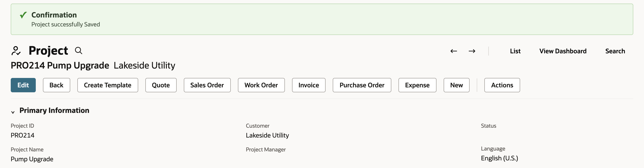This screenshot has width=644, height=168.
Task: Click Create Template button
Action: (108, 85)
